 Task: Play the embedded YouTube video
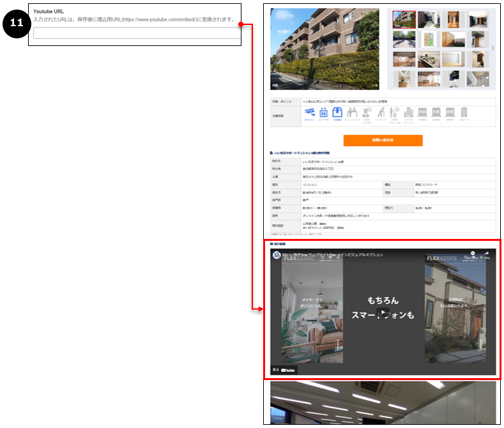[x=383, y=312]
